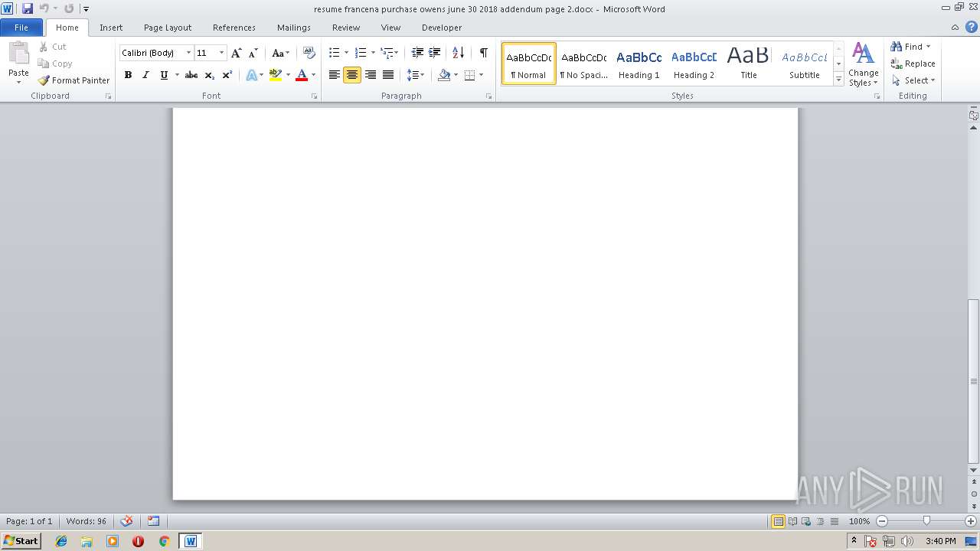The height and width of the screenshot is (551, 980).
Task: Toggle Underline formatting
Action: [x=163, y=75]
